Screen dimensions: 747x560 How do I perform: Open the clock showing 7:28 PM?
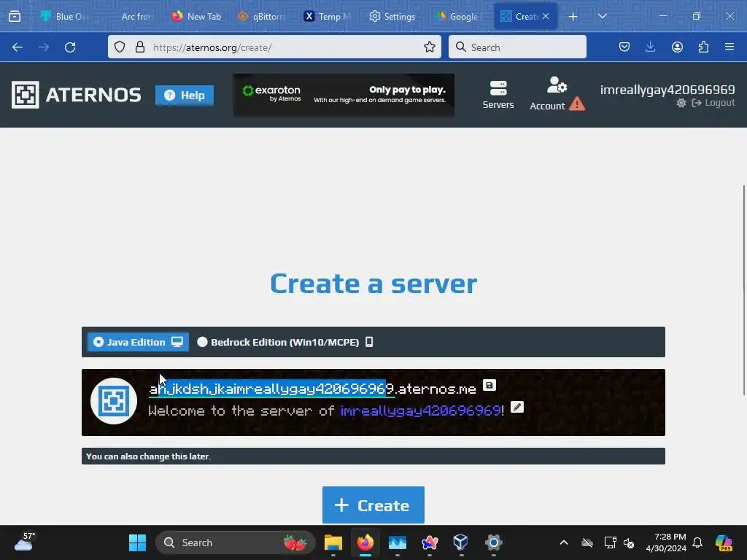tap(666, 542)
